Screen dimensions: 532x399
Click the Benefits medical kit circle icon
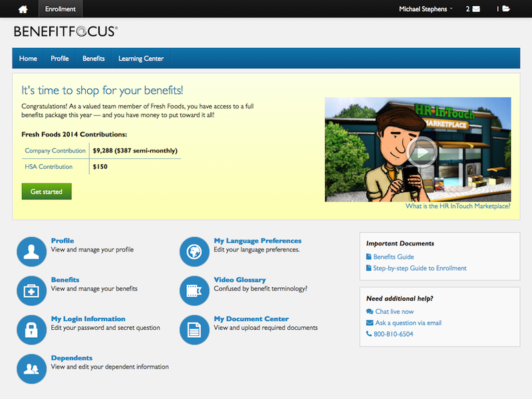pos(31,291)
